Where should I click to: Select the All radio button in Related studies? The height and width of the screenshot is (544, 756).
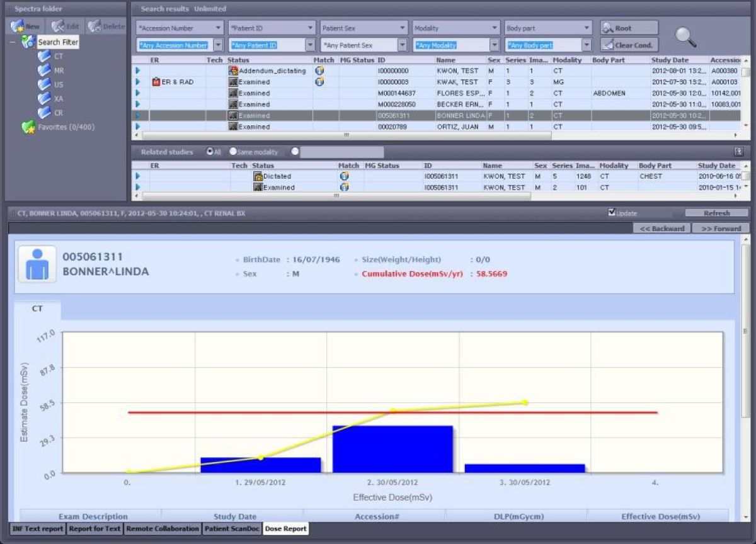click(x=210, y=152)
